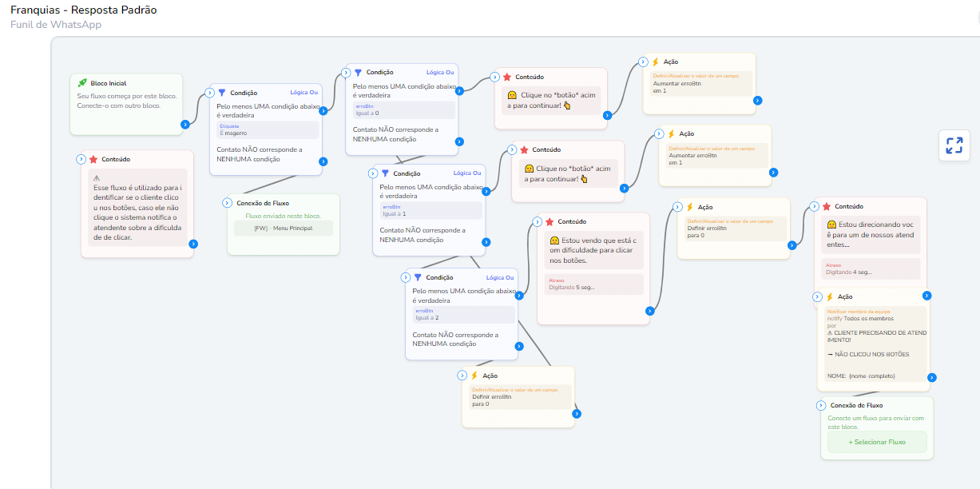Click 'Lógica Ou' label on the msgerro condition
Viewport: 980px width, 489px height.
tap(303, 93)
